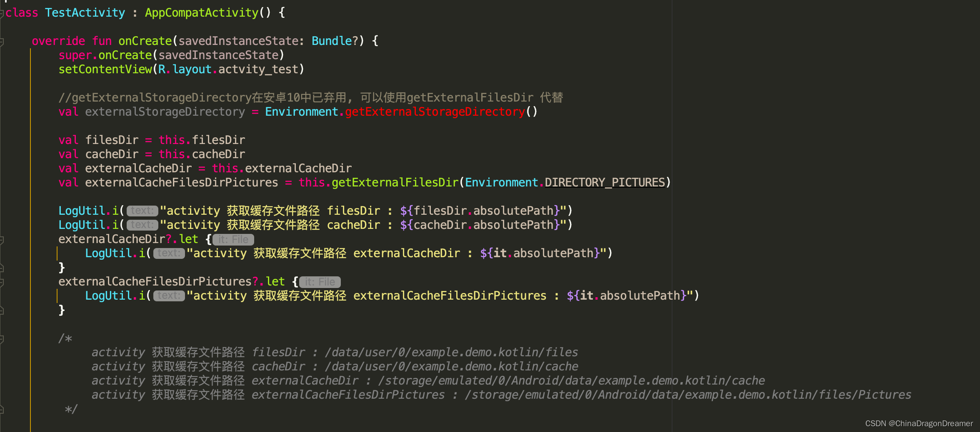Click the let keyword after externalCacheDir?.

188,239
